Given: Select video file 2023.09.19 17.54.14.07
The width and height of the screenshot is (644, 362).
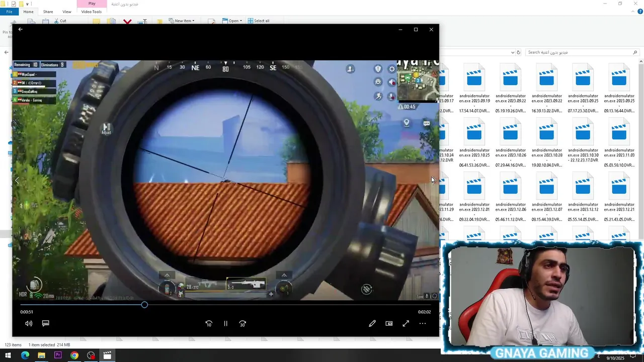Looking at the screenshot, I should point(474,88).
